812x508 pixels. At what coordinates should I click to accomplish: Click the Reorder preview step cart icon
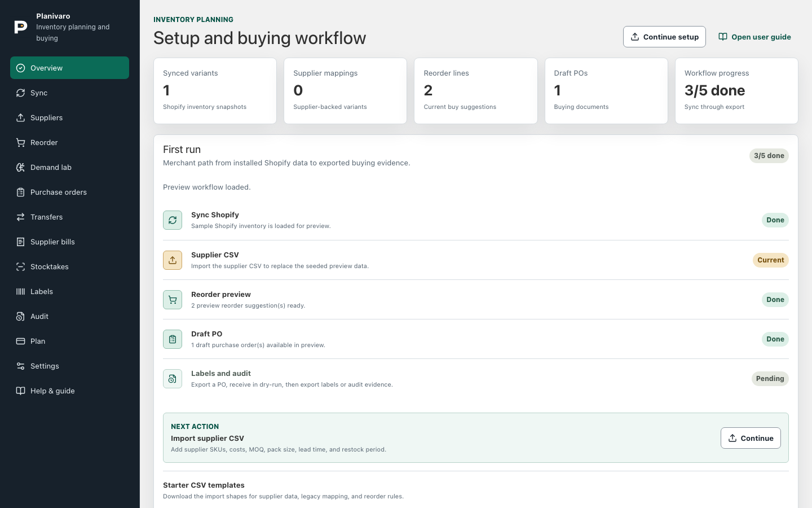pos(173,300)
